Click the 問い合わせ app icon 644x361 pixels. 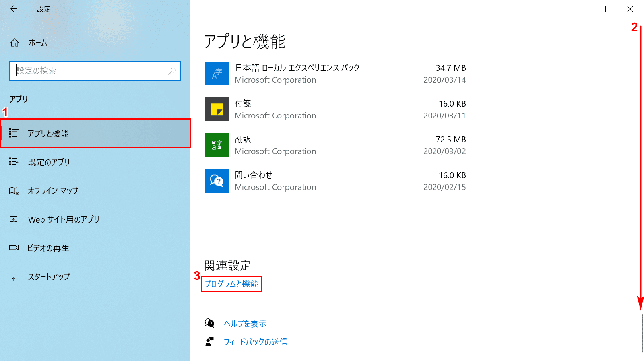pos(217,181)
